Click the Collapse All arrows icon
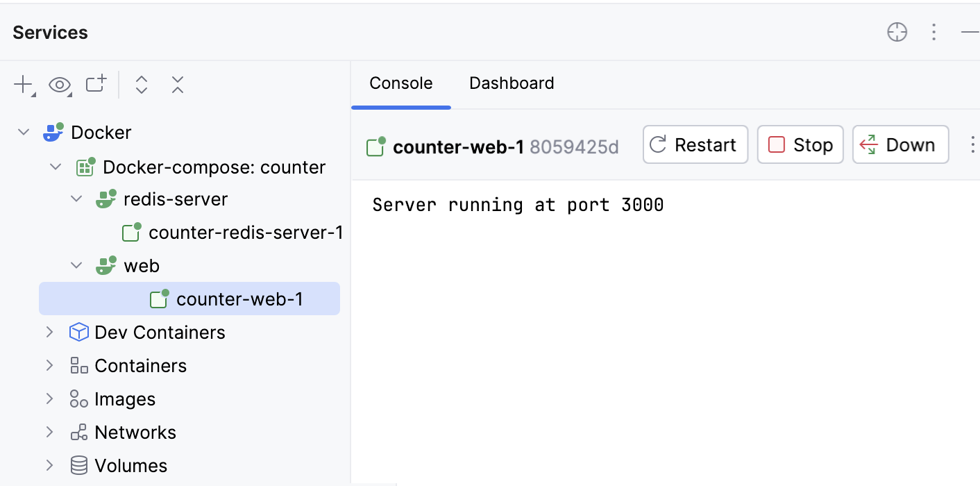The image size is (980, 486). 178,85
